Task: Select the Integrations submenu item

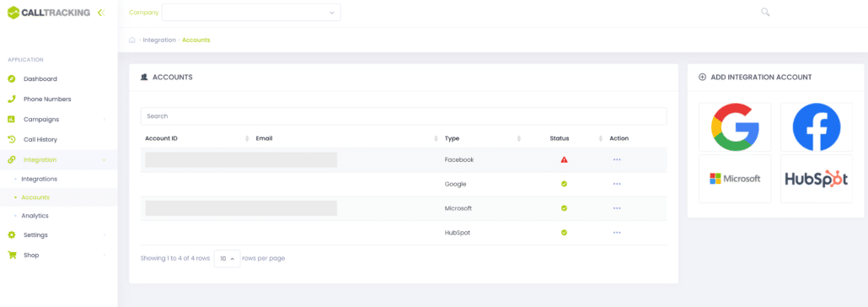Action: click(40, 179)
